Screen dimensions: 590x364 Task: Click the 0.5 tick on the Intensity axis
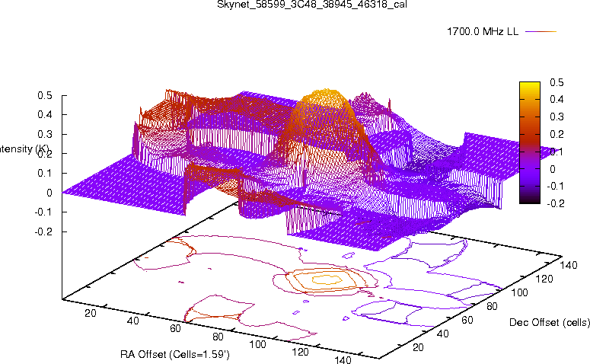tap(45, 96)
